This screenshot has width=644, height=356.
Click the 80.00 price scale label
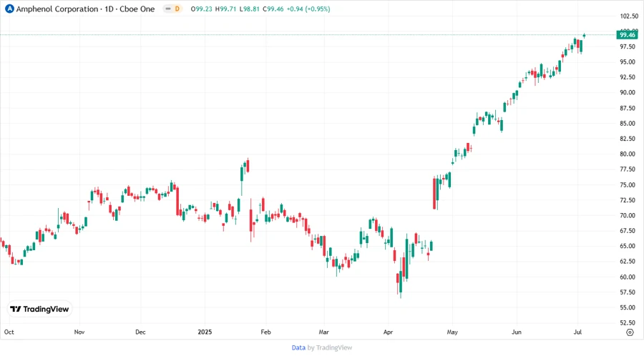(x=628, y=154)
